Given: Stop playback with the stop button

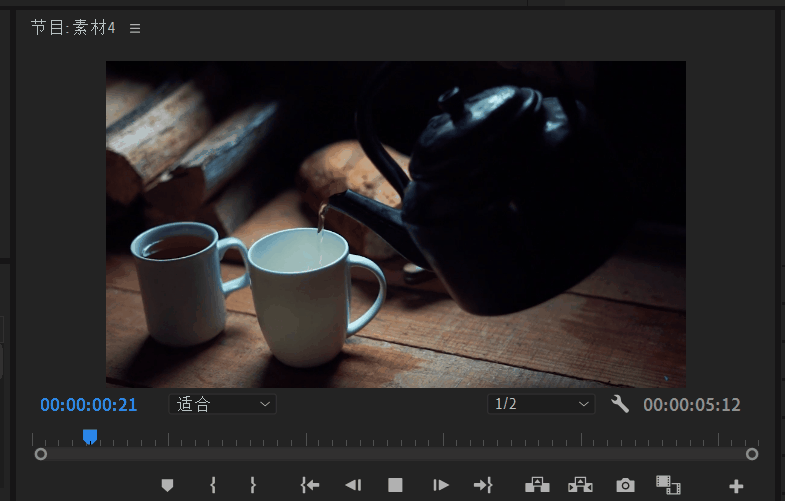Looking at the screenshot, I should pyautogui.click(x=395, y=485).
